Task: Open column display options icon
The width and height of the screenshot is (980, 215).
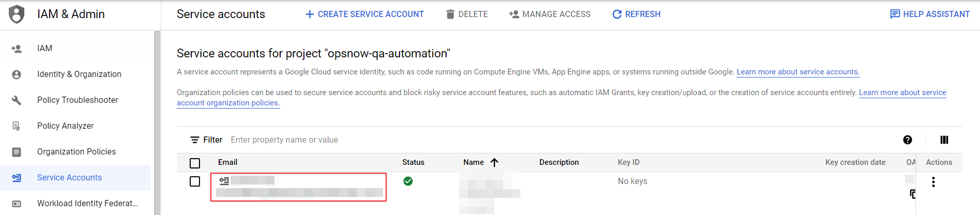Action: tap(944, 140)
